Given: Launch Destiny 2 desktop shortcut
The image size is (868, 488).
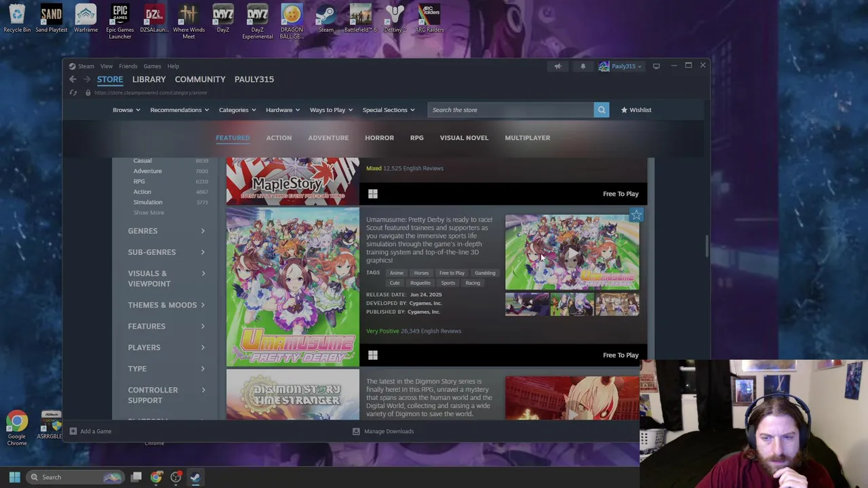Looking at the screenshot, I should click(395, 18).
